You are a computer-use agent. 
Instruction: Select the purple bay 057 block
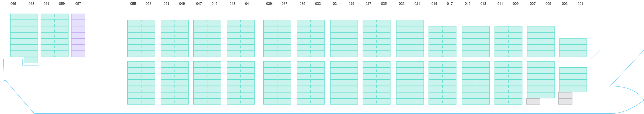click(78, 35)
